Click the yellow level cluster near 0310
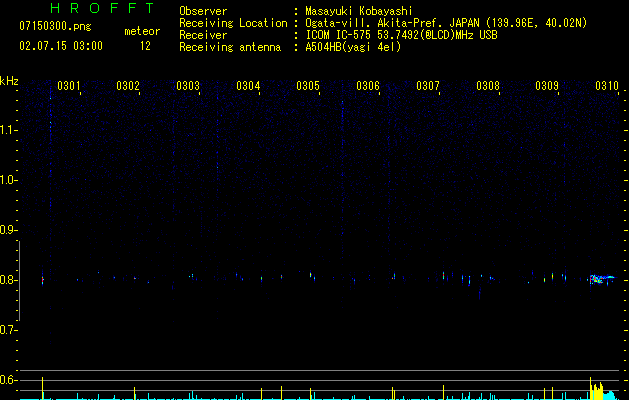The width and height of the screenshot is (629, 400). 597,389
